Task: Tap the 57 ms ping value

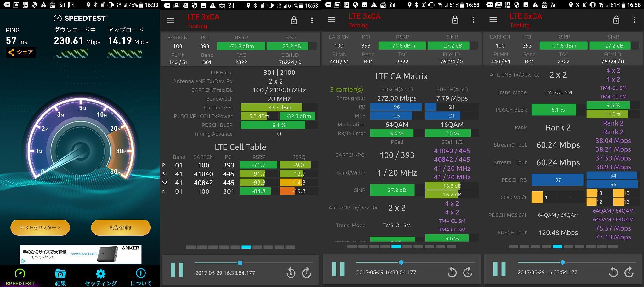Action: pos(16,41)
